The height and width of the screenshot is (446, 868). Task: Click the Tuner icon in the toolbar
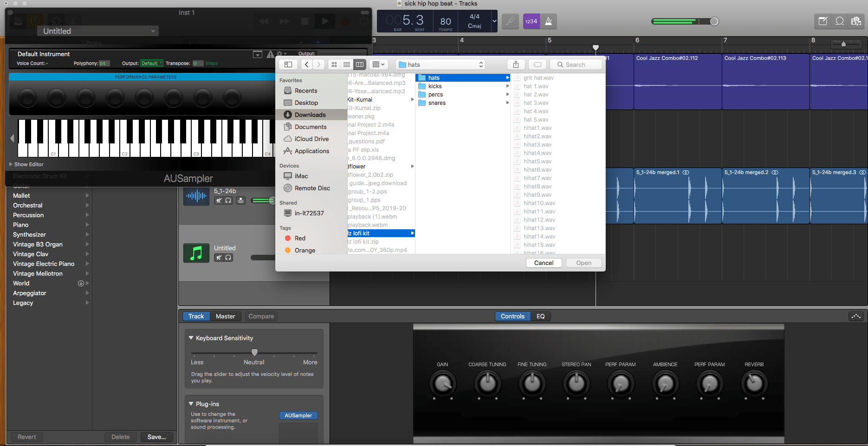click(x=510, y=21)
